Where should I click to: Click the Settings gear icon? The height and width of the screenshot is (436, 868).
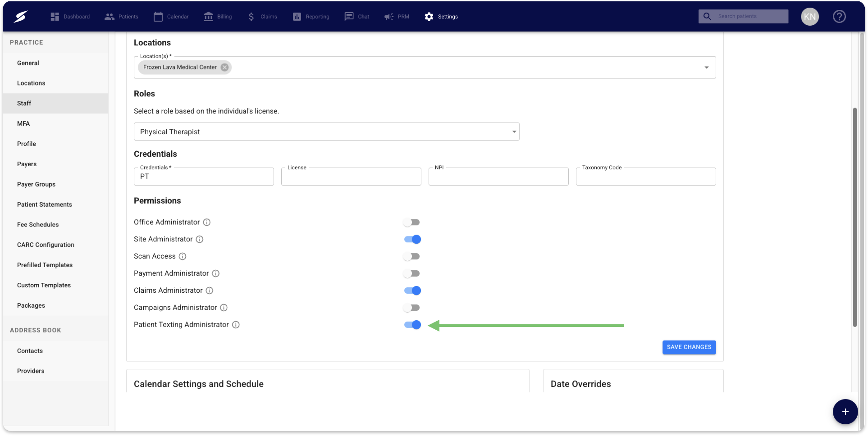click(x=429, y=17)
